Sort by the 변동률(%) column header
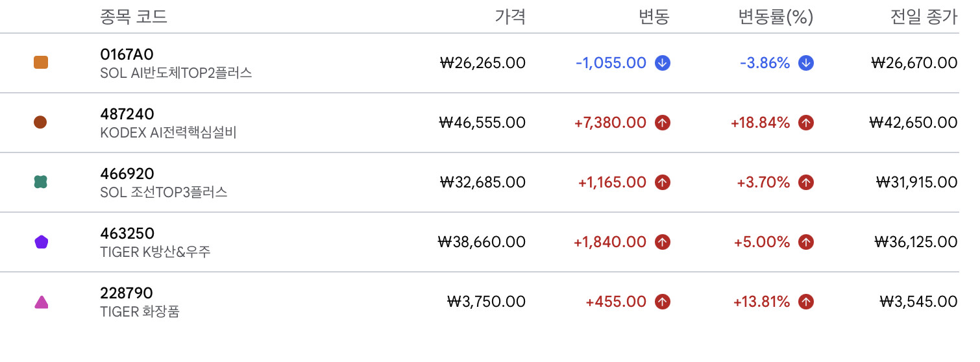The height and width of the screenshot is (362, 980). point(776,17)
